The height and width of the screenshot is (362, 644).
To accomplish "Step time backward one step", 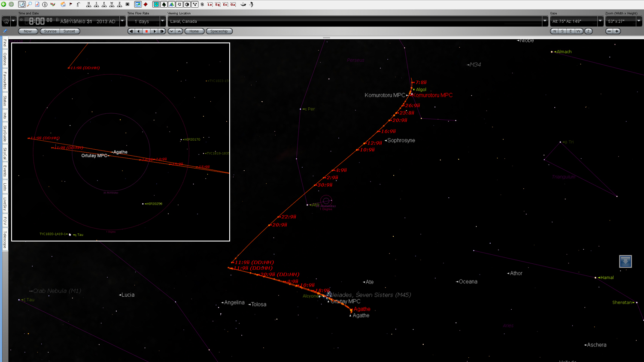I will (131, 31).
